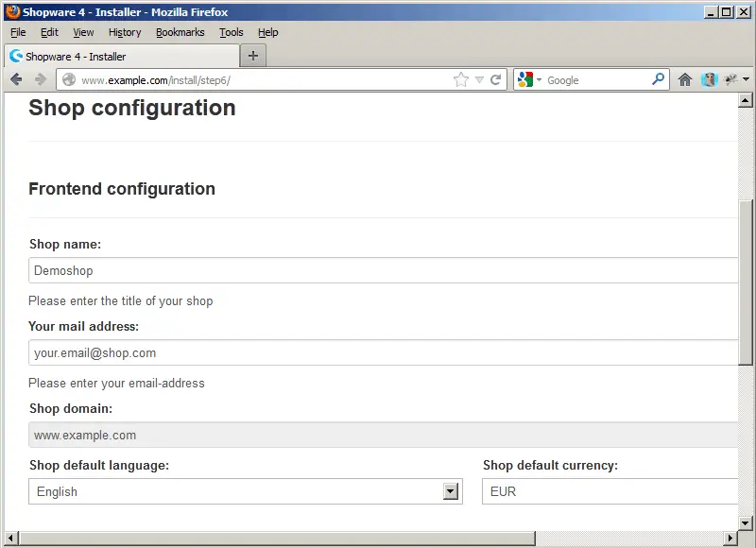
Task: Click the vertical scrollbar down arrow
Action: pyautogui.click(x=745, y=522)
